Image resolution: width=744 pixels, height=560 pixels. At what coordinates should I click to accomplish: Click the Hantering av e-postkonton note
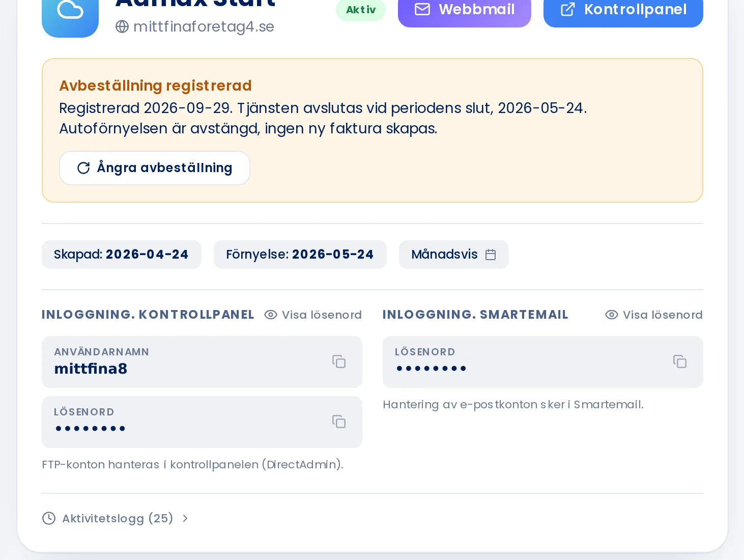pos(513,404)
